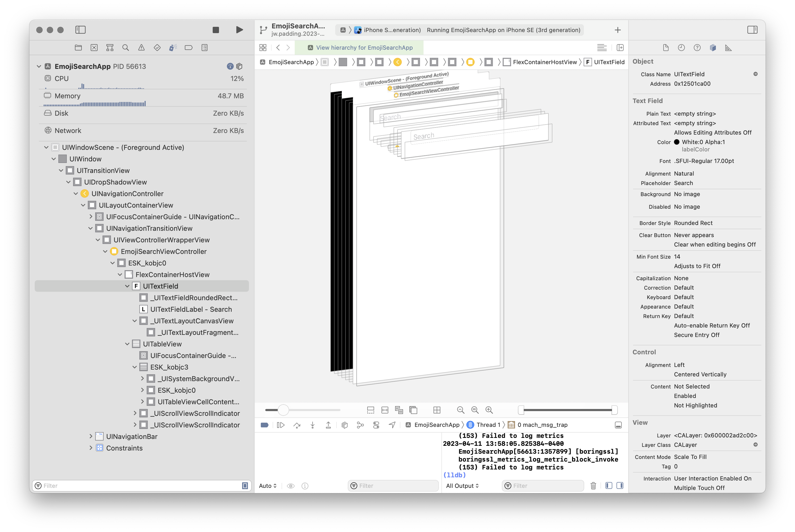This screenshot has height=532, width=795.
Task: Open the Quick Help inspector
Action: (x=697, y=48)
